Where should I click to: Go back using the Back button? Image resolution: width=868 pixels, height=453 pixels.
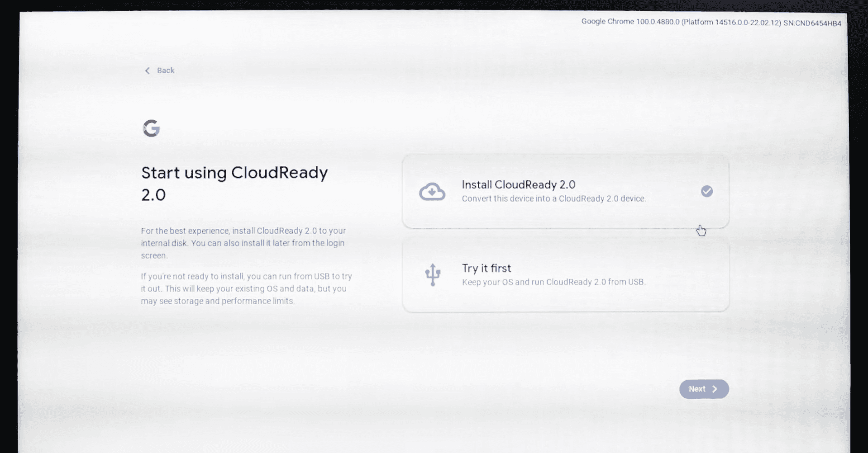(x=159, y=71)
